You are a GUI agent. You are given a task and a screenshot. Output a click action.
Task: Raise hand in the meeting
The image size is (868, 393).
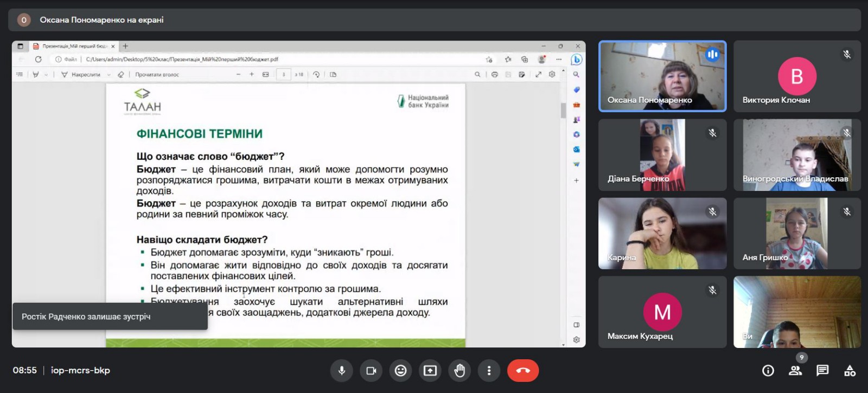[x=459, y=371]
